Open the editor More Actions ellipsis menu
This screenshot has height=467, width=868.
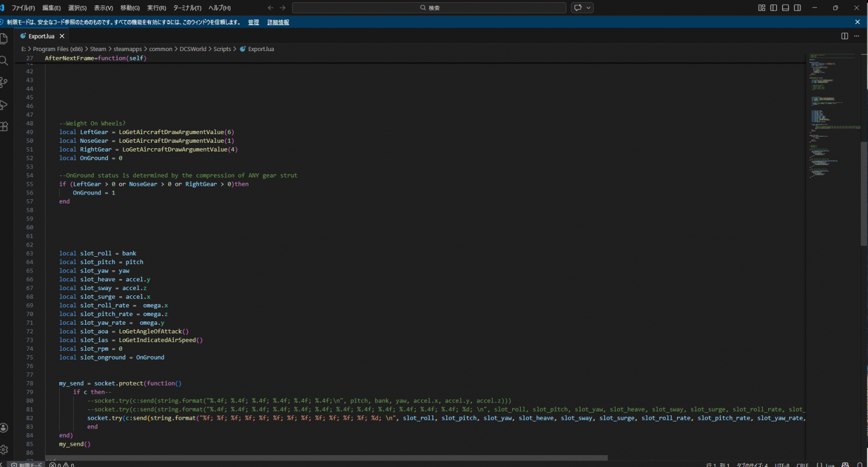point(857,36)
